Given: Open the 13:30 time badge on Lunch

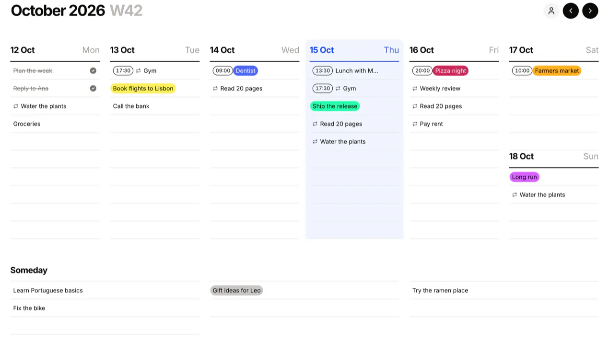Looking at the screenshot, I should tap(323, 71).
